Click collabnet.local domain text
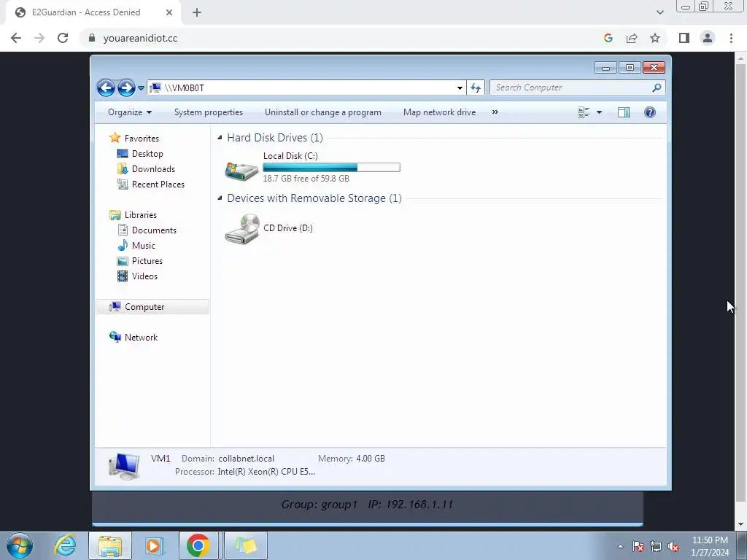This screenshot has width=747, height=560. (247, 459)
